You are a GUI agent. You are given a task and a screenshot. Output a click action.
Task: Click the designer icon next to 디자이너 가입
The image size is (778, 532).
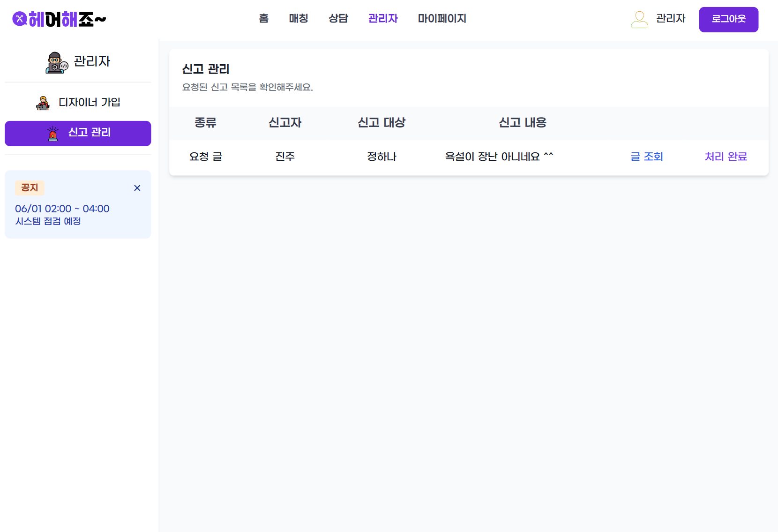[43, 102]
